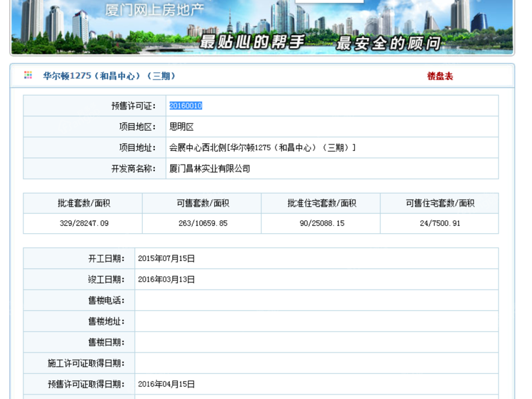The image size is (532, 399).
Task: Click the 开发商名称 label
Action: (133, 168)
